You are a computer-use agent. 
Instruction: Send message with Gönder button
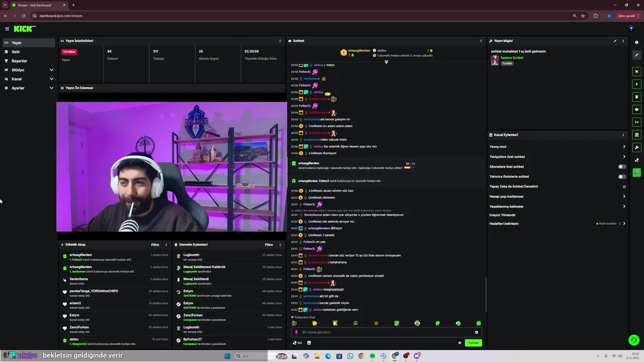point(473,343)
